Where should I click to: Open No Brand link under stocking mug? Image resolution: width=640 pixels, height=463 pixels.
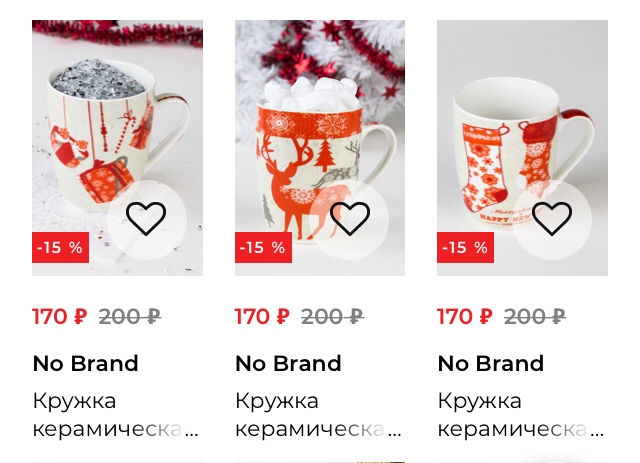(491, 363)
